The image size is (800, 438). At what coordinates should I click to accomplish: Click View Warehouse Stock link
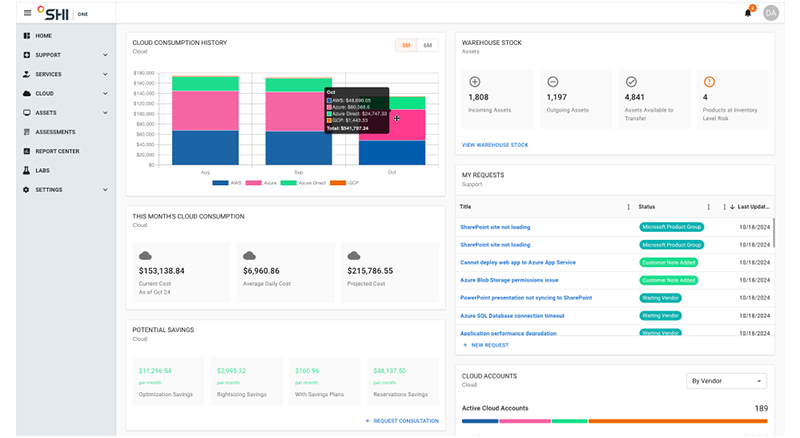point(495,145)
